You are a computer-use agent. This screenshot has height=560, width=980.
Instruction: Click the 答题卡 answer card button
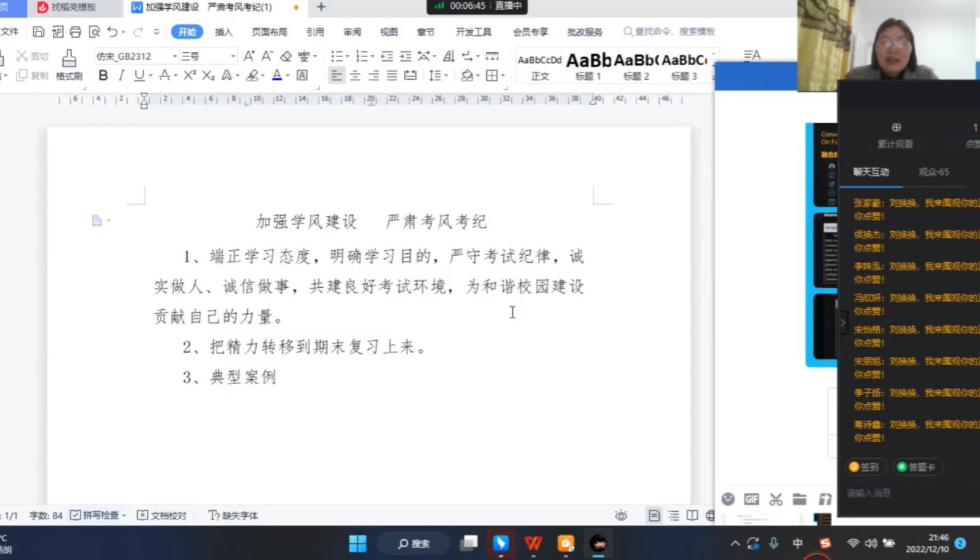click(916, 467)
